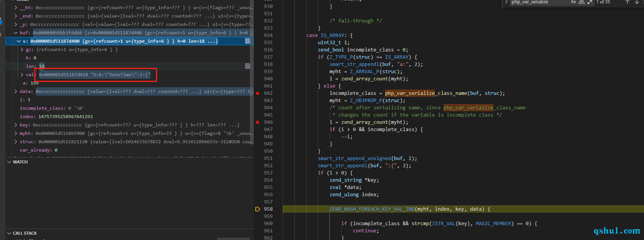Toggle breakpoint on line 942
The height and width of the screenshot is (240, 644).
click(258, 93)
